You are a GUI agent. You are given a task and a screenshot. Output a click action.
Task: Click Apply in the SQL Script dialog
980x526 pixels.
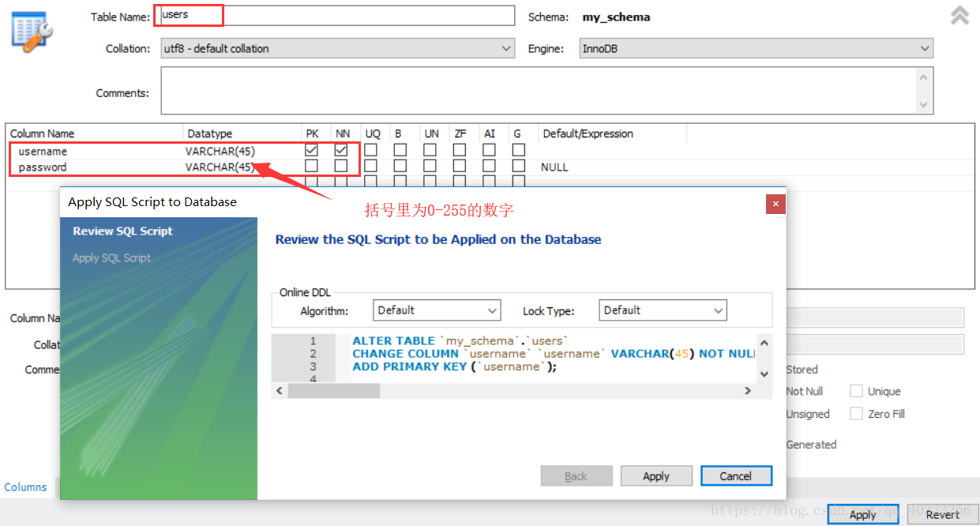tap(656, 476)
